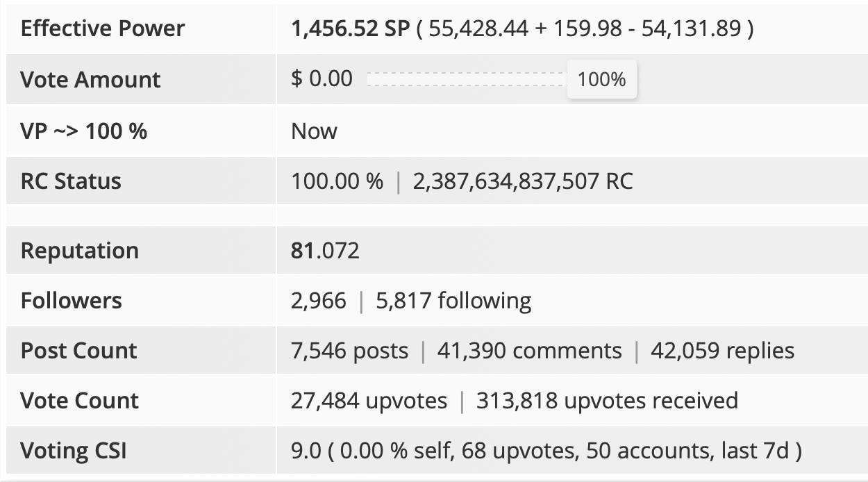
Task: Click the Reputation score 81.072
Action: (325, 250)
